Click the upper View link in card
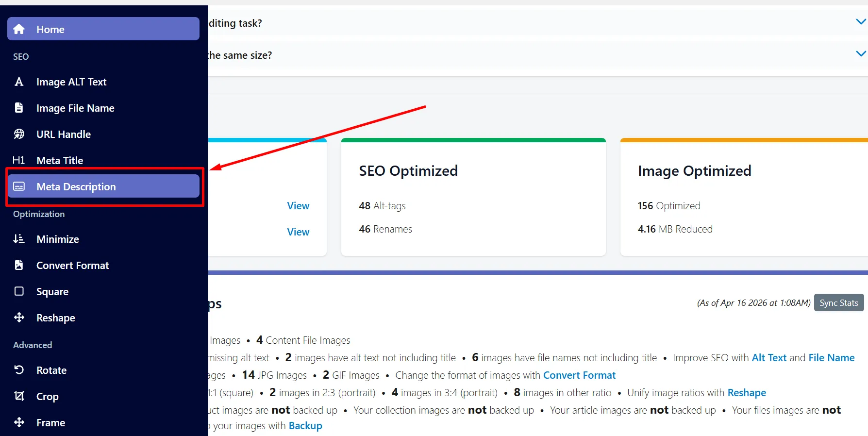This screenshot has height=436, width=868. 298,206
